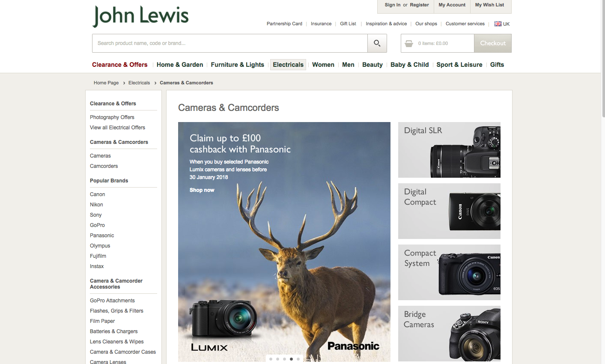
Task: Open the Gift List link
Action: point(348,24)
